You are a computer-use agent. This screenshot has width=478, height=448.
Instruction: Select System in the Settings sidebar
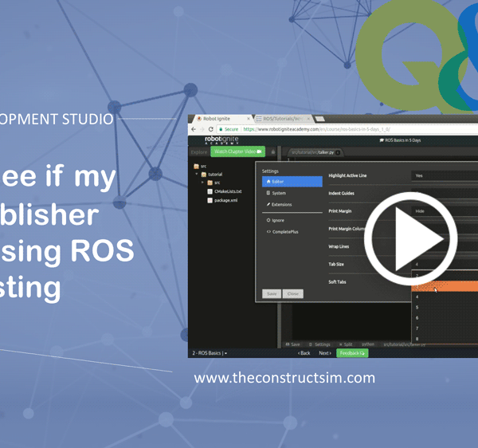(x=278, y=193)
